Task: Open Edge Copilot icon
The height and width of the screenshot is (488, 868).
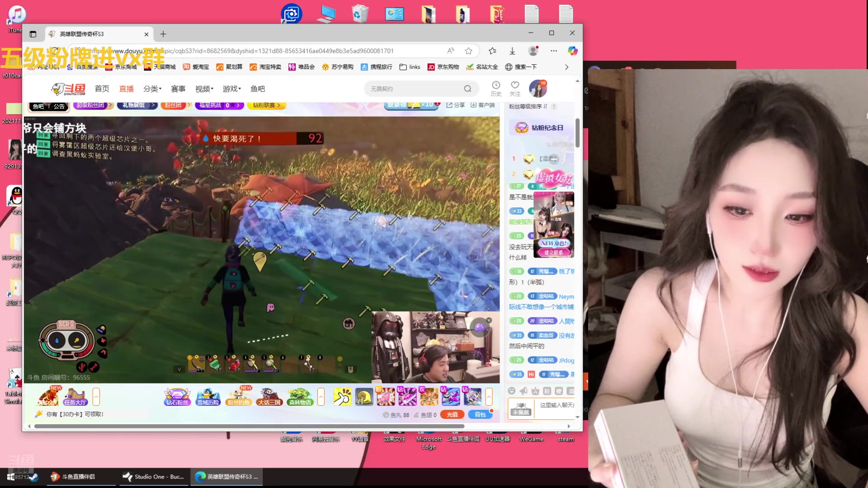Action: pos(573,51)
